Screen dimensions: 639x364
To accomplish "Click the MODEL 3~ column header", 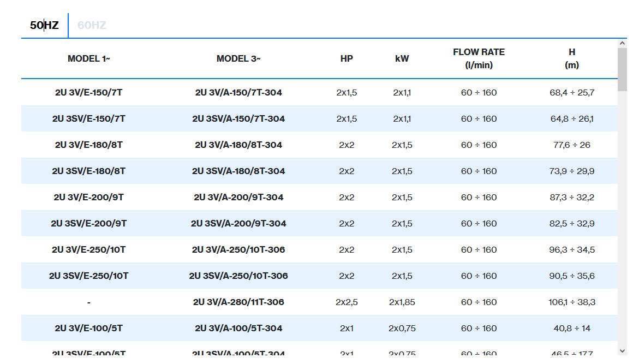I will point(238,58).
